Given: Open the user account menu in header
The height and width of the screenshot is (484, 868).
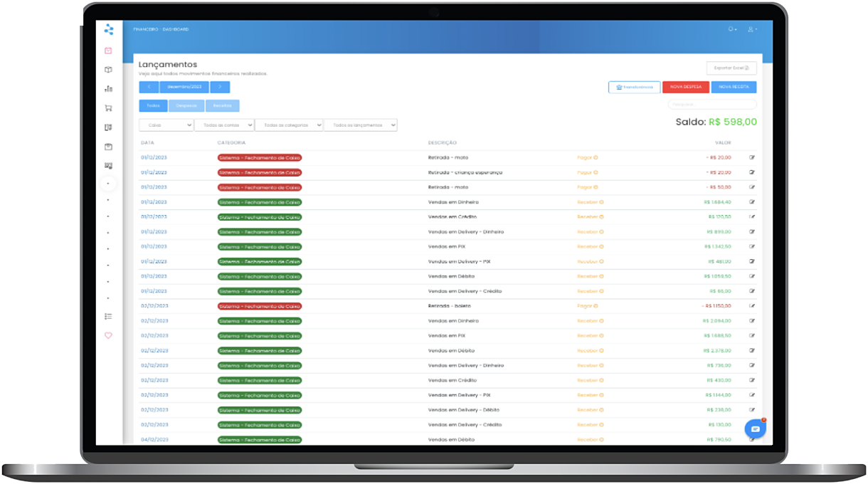Looking at the screenshot, I should tap(752, 29).
